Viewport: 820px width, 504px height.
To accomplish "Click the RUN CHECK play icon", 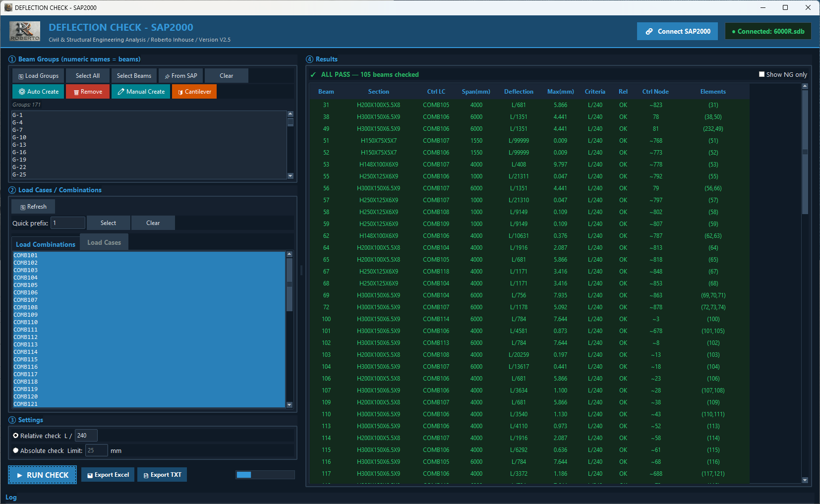I will click(x=20, y=475).
